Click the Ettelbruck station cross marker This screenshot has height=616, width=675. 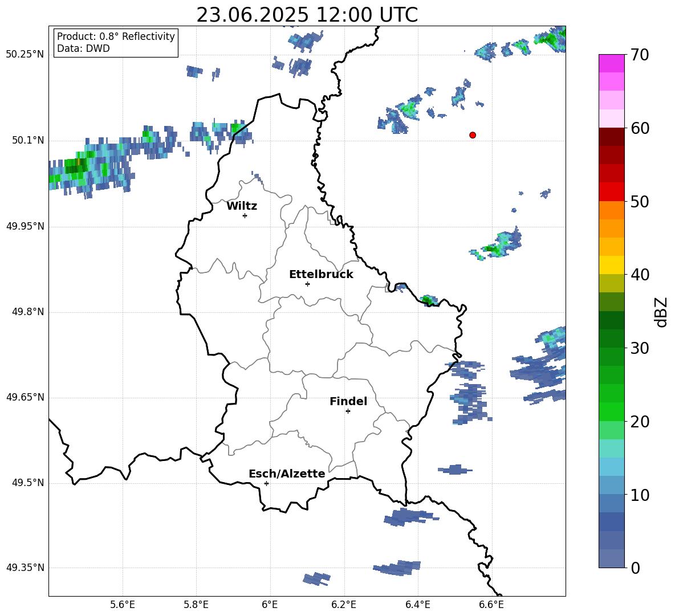(307, 284)
